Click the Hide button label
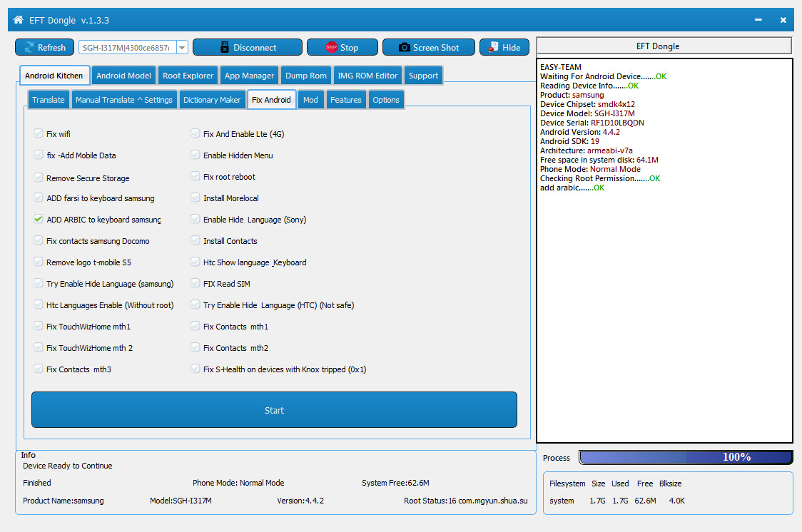Image resolution: width=802 pixels, height=532 pixels. click(x=512, y=48)
